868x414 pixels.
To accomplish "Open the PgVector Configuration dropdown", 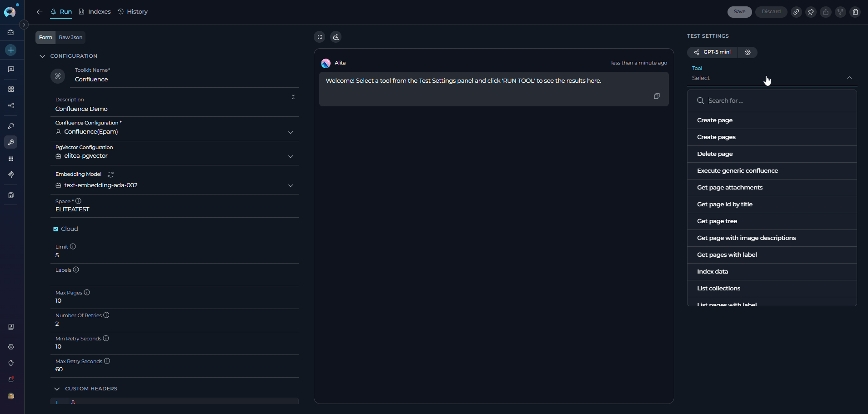I will 291,156.
